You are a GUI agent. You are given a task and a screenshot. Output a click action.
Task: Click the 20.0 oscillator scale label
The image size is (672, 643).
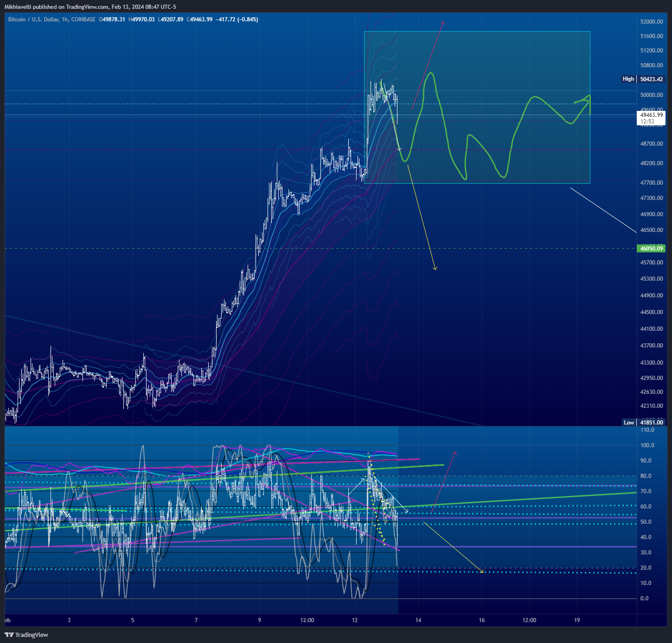[646, 568]
